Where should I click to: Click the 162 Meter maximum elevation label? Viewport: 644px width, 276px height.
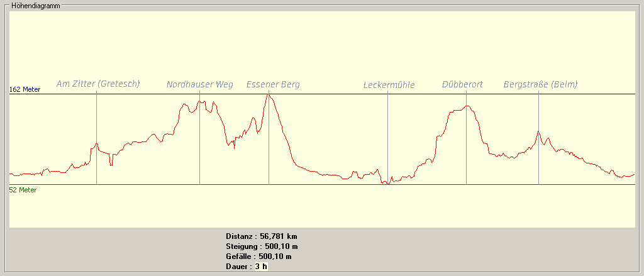[x=25, y=89]
